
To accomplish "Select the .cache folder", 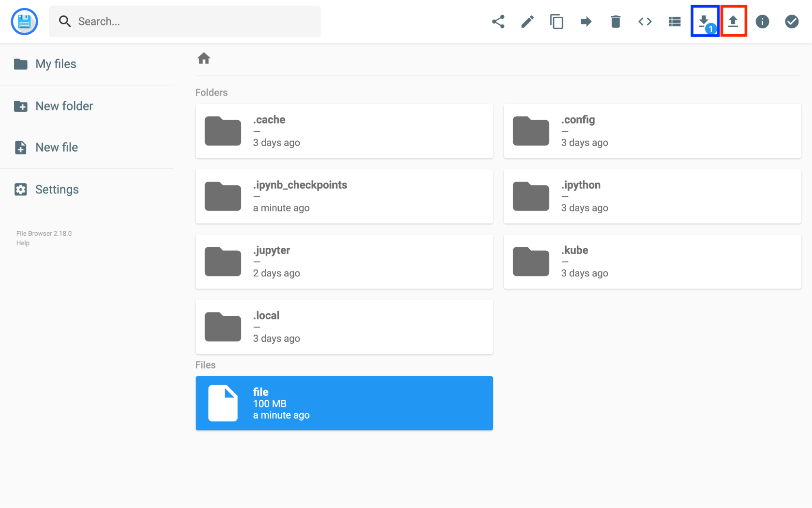I will (x=344, y=131).
